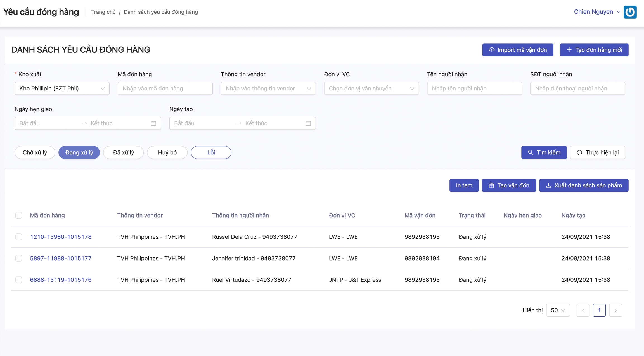The width and height of the screenshot is (644, 356).
Task: Click the calendar icon in Ngày tạo
Action: coord(308,123)
